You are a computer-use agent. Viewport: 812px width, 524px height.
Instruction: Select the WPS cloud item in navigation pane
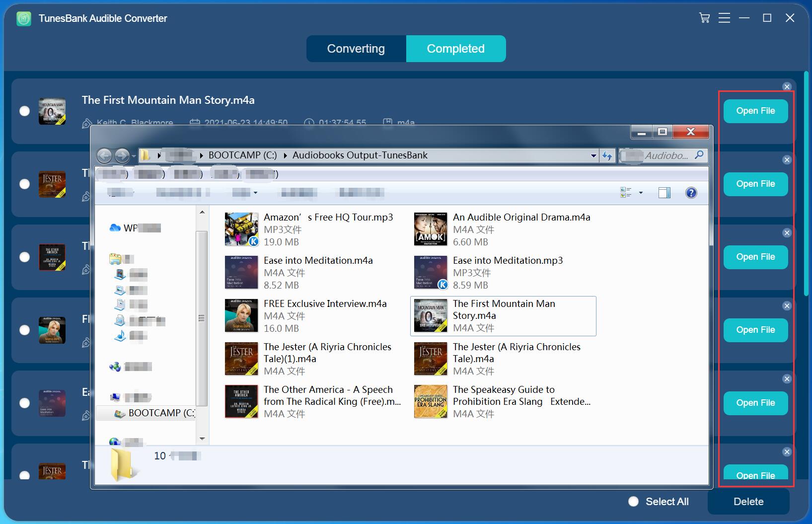(x=135, y=228)
